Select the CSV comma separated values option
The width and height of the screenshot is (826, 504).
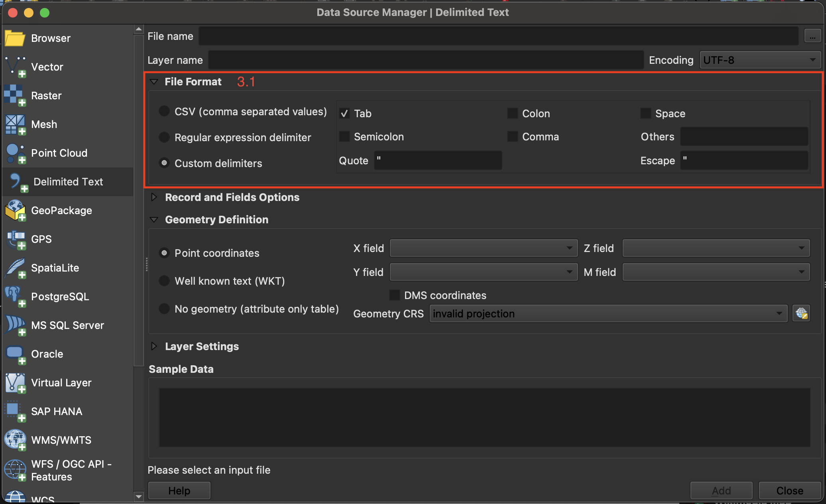(x=164, y=111)
